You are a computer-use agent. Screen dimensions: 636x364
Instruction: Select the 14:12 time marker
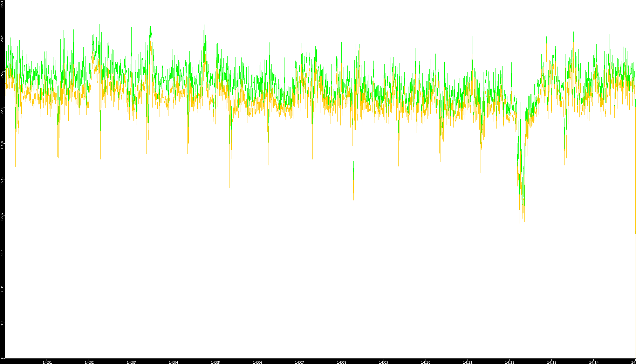click(510, 362)
